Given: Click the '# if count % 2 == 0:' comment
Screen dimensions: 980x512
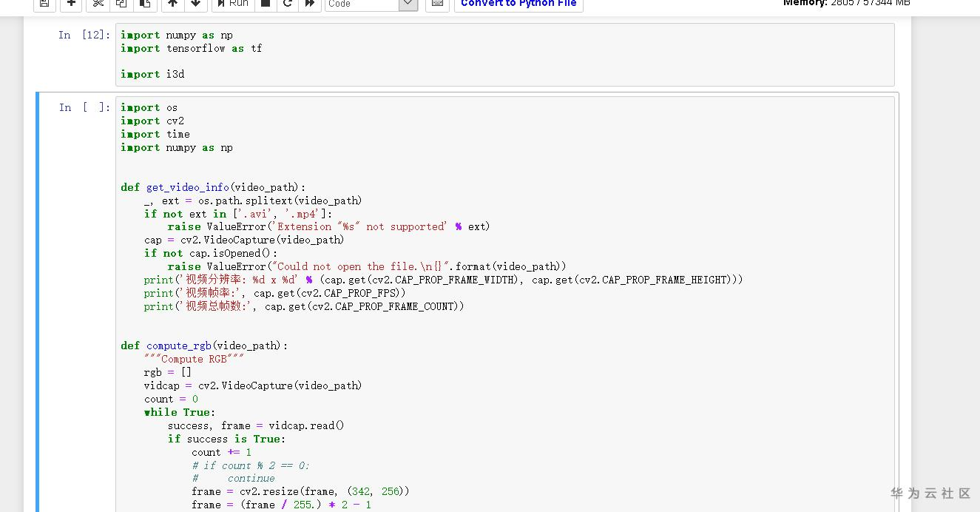Looking at the screenshot, I should pyautogui.click(x=251, y=465).
